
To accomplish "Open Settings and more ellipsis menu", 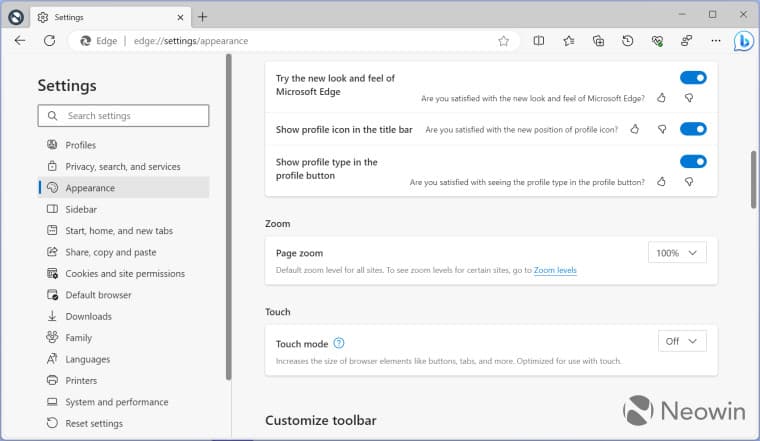I will (715, 41).
